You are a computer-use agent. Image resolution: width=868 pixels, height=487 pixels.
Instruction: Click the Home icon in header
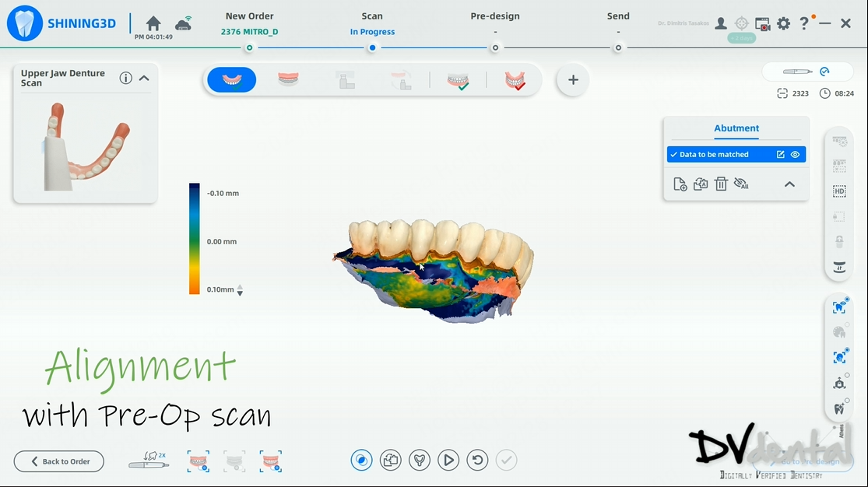click(x=154, y=23)
